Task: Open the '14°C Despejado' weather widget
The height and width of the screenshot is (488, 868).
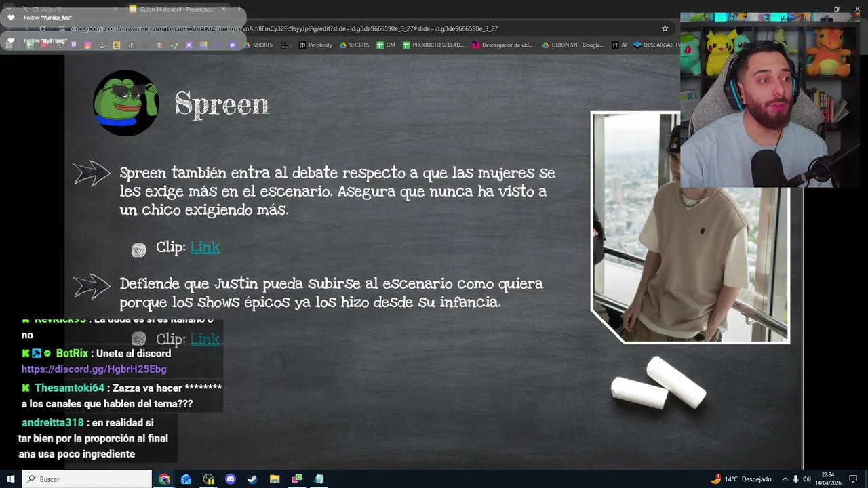Action: [x=741, y=479]
